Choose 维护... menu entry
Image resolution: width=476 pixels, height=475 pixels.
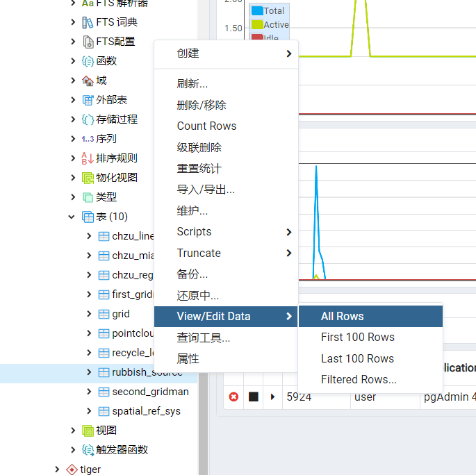226,211
